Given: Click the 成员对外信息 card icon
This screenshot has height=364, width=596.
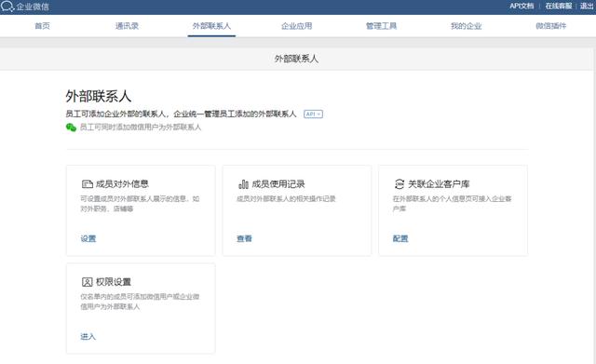Looking at the screenshot, I should pos(87,184).
